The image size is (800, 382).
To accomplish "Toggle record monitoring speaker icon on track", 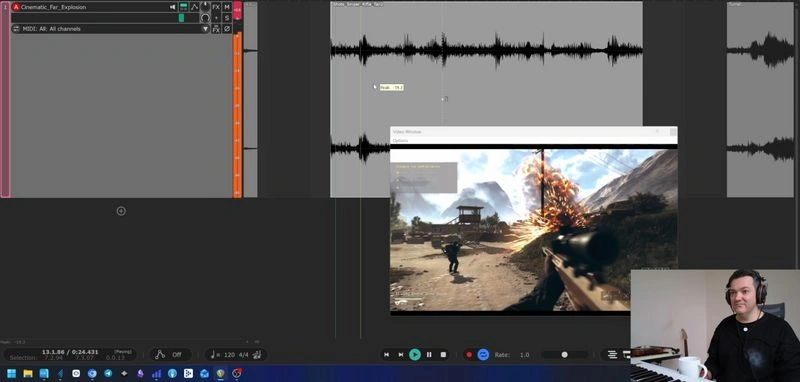I will [172, 7].
